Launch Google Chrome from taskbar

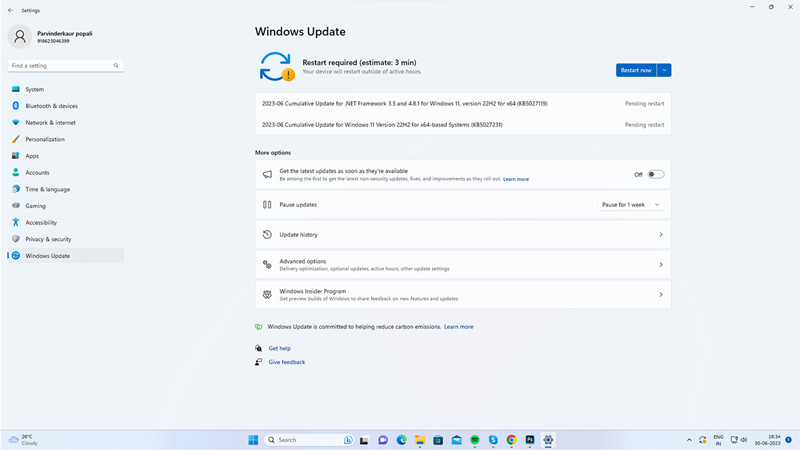(x=512, y=440)
